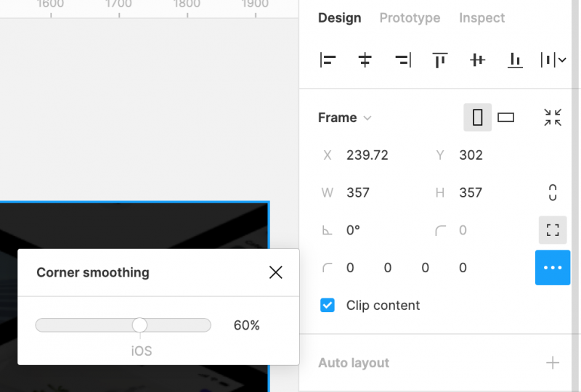Click align vertical centers icon
Image resolution: width=581 pixels, height=392 pixels.
coord(477,60)
